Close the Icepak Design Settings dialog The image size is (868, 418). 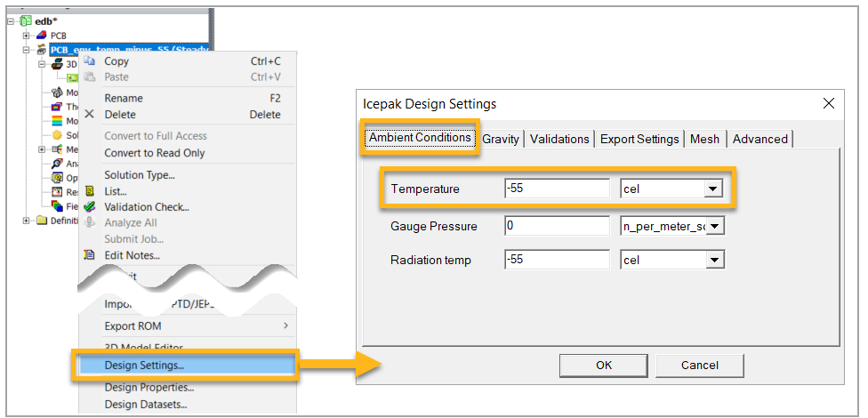pos(828,103)
